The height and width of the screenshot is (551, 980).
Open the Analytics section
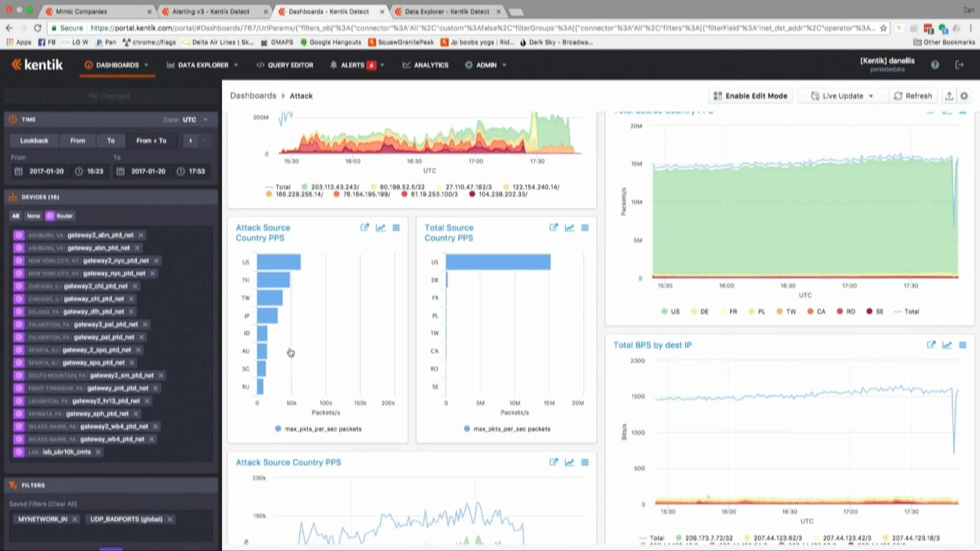point(425,65)
